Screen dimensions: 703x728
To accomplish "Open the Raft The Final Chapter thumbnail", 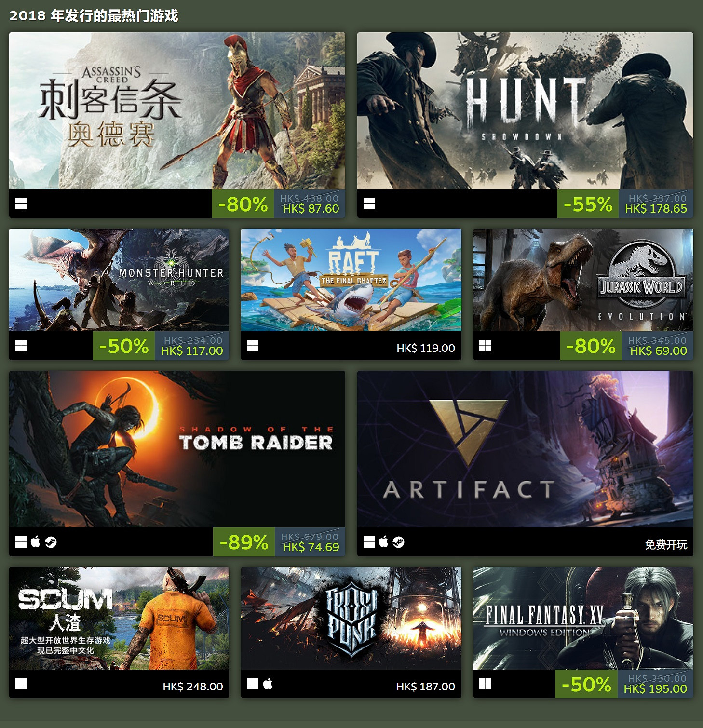I will point(351,280).
